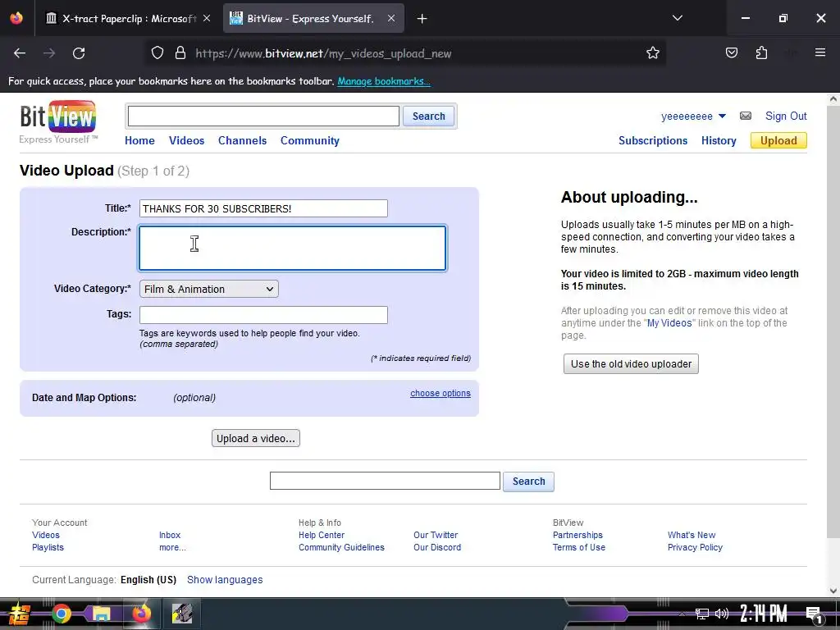Screen dimensions: 840x630
Task: Click the Firefox icon in the title bar
Action: 16,18
